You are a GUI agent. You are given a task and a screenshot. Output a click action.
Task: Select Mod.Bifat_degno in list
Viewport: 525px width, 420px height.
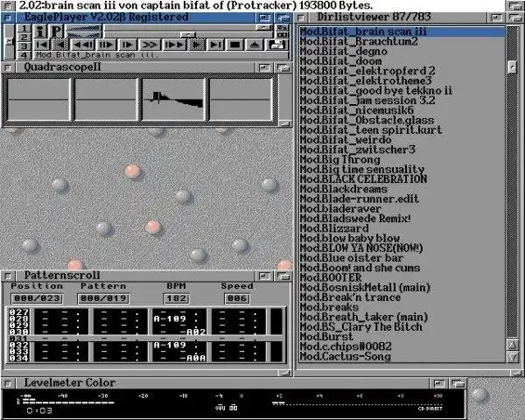click(x=402, y=52)
